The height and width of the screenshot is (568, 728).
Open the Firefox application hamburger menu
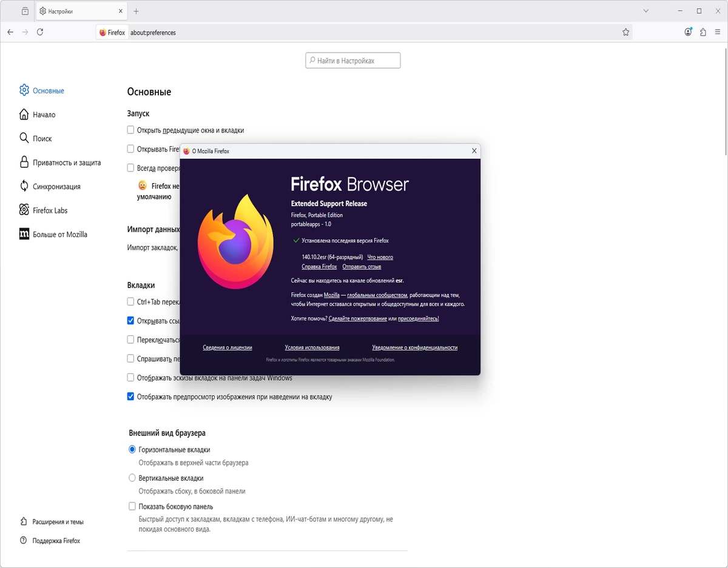pos(718,32)
